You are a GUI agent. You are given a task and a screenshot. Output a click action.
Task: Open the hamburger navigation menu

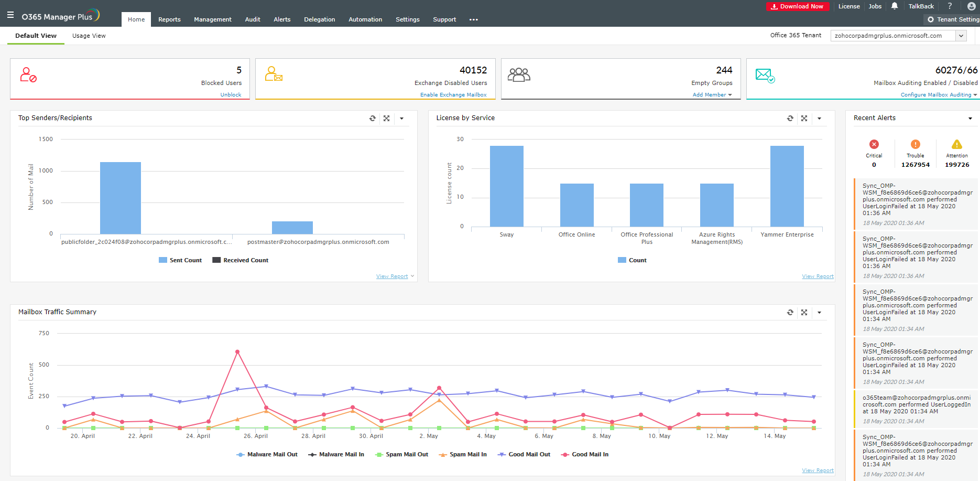click(10, 15)
